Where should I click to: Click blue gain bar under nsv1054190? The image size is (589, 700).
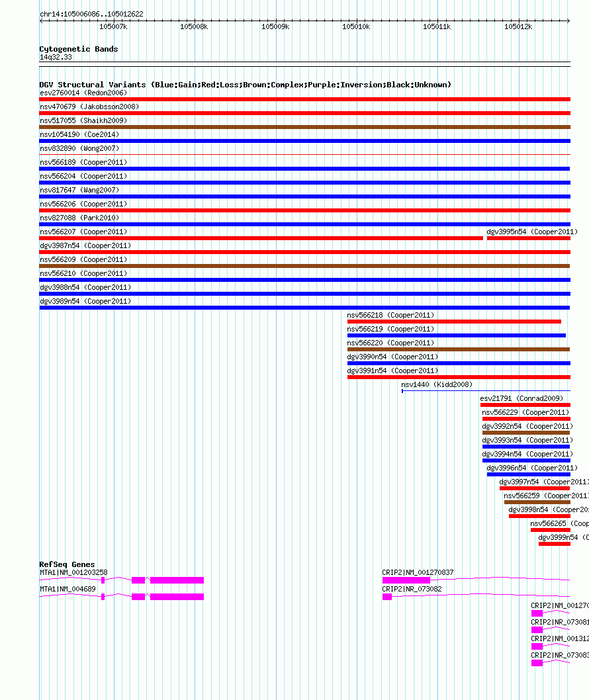point(305,141)
